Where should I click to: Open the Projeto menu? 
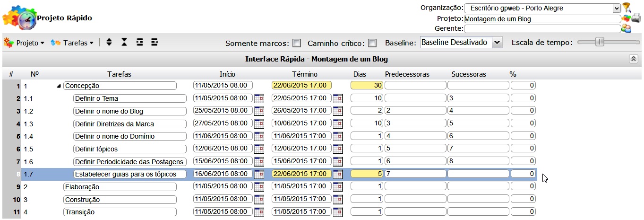pos(24,43)
